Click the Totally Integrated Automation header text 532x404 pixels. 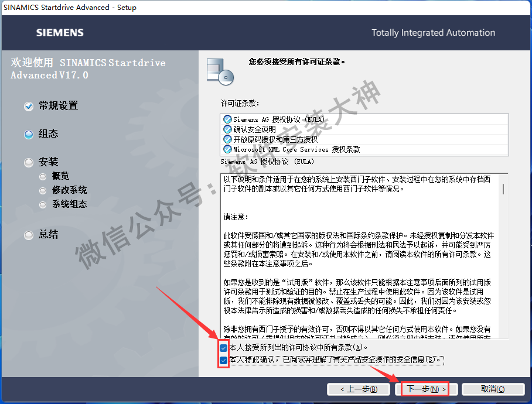tap(433, 33)
